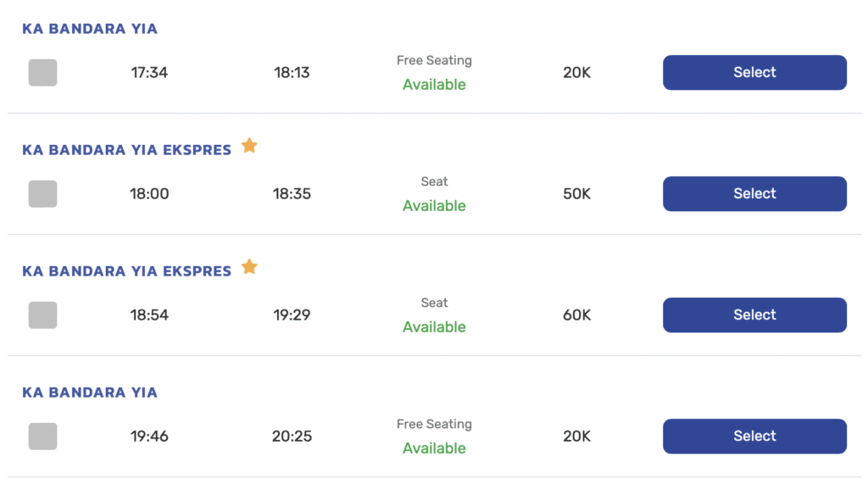Select the 17:34 KA Bandara YIA train
Image resolution: width=868 pixels, height=496 pixels.
[x=754, y=73]
